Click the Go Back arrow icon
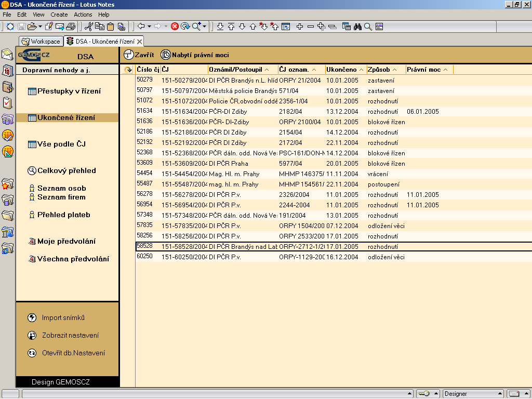 point(141,26)
